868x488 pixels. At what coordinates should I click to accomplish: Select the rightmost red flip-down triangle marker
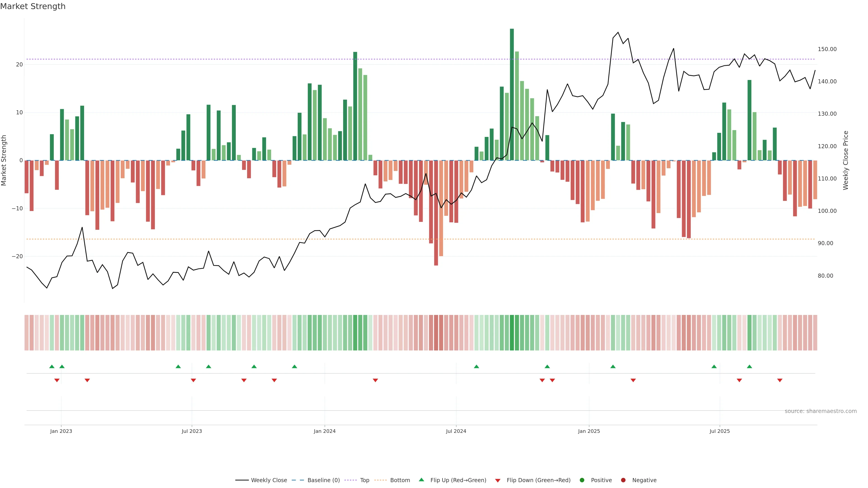point(780,380)
